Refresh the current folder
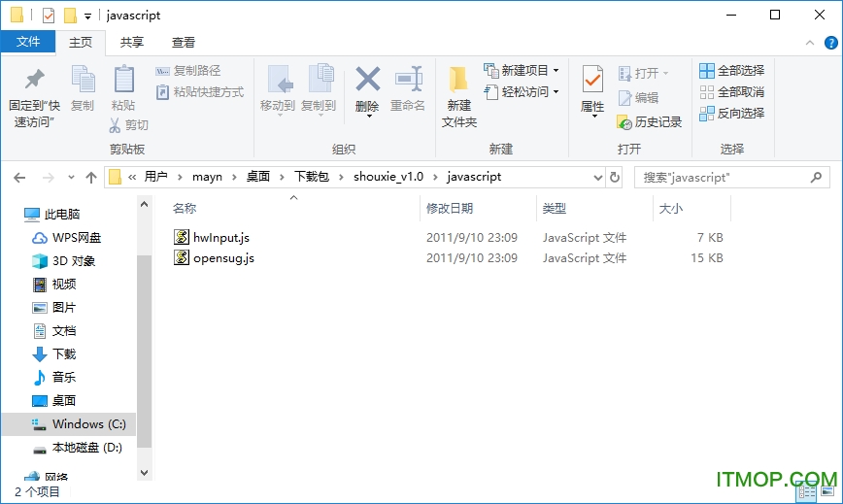Image resolution: width=843 pixels, height=504 pixels. [x=615, y=178]
